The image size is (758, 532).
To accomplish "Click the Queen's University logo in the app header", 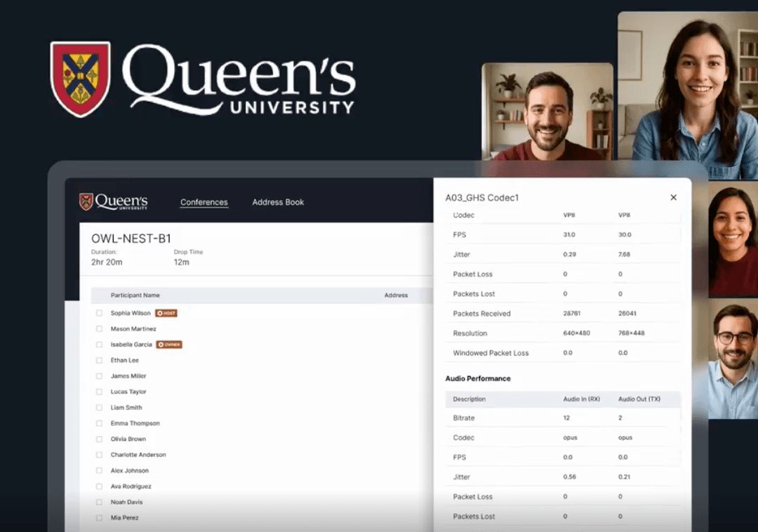I will tap(114, 201).
